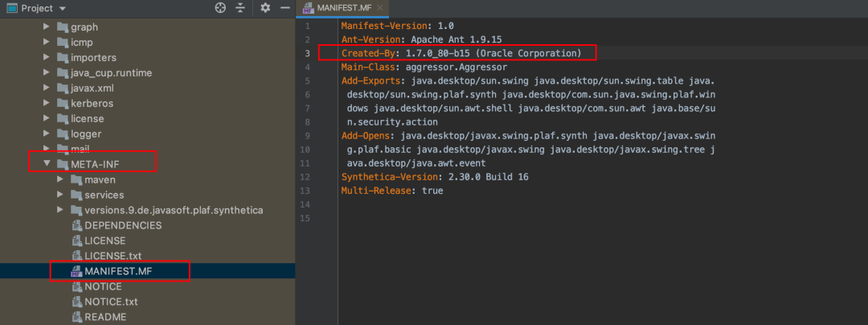868x325 pixels.
Task: Click the license folder icon
Action: coord(62,118)
